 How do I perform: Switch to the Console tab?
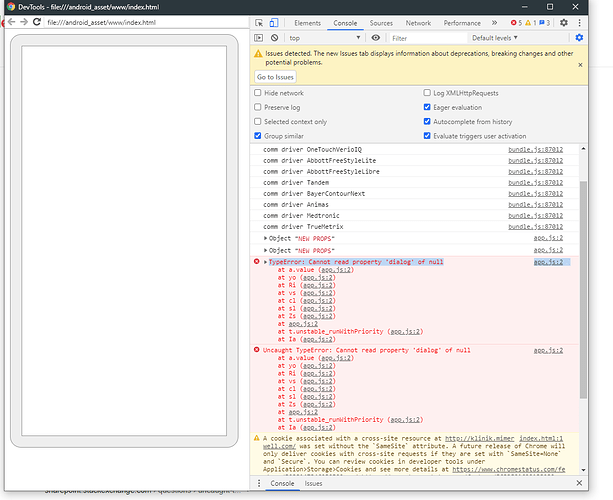[x=345, y=23]
